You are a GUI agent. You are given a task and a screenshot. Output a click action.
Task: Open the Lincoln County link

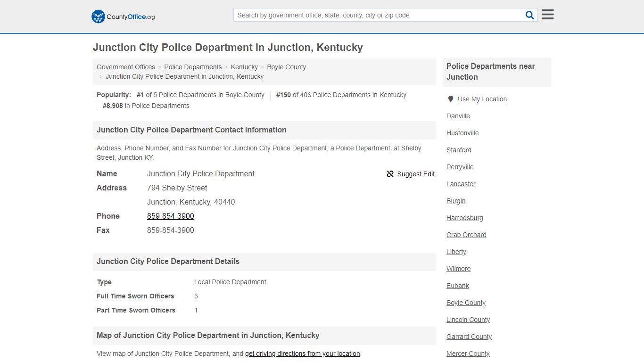click(x=468, y=320)
